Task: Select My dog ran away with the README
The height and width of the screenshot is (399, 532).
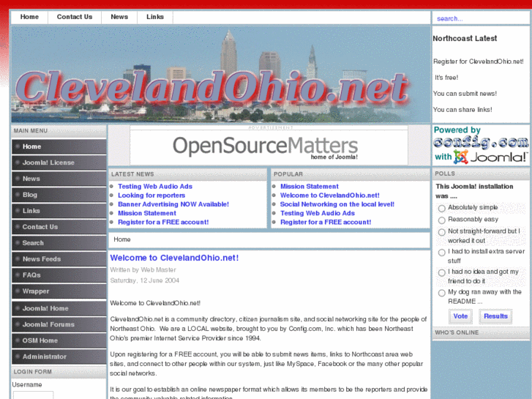Action: [442, 293]
